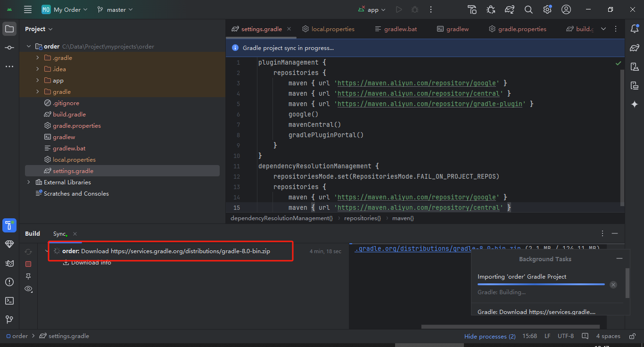This screenshot has width=644, height=347.
Task: Open the Gemini AI assistant star icon
Action: pyautogui.click(x=635, y=104)
